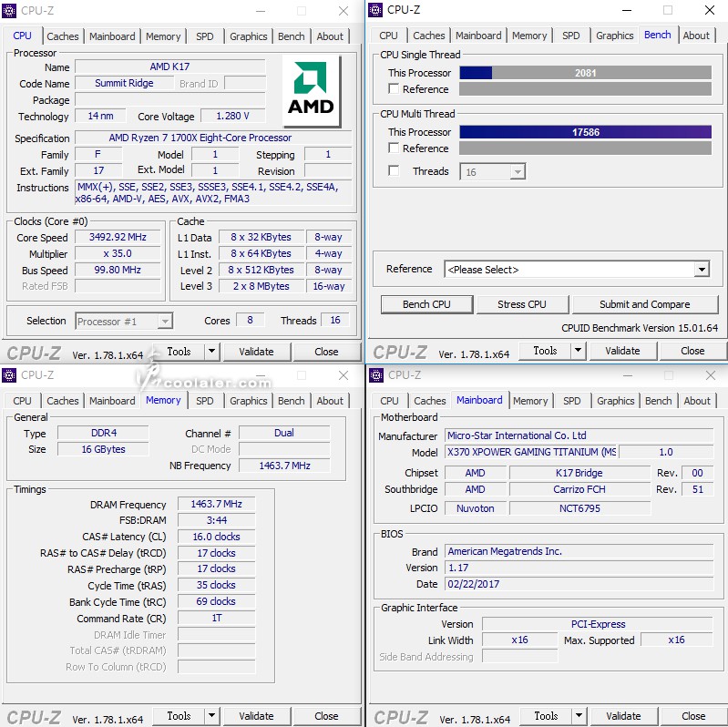The image size is (728, 727).
Task: Click the Multiplier x 35.0 value
Action: (118, 253)
